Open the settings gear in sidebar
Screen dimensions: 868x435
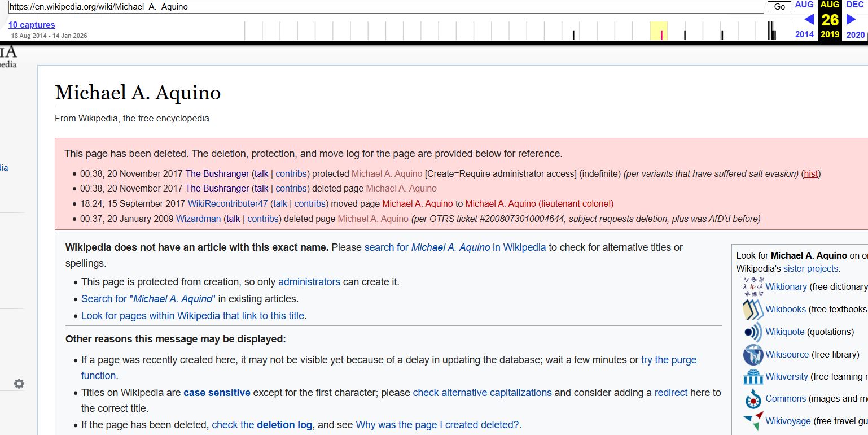coord(19,384)
